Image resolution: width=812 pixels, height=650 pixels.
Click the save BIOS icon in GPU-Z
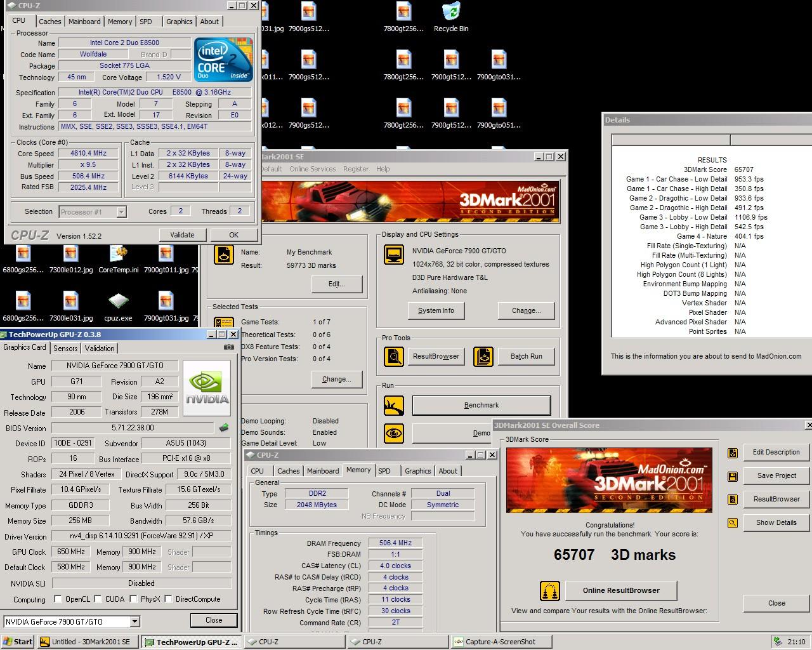224,428
